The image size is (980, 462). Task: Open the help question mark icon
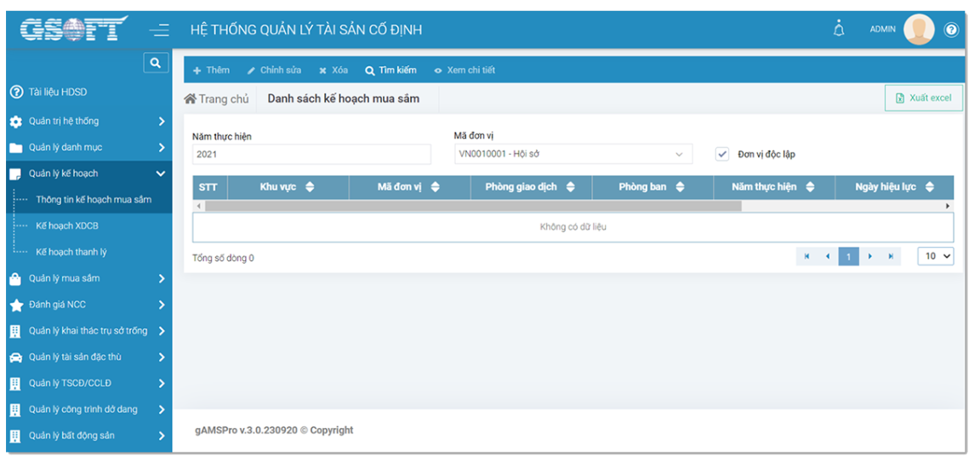coord(951,30)
